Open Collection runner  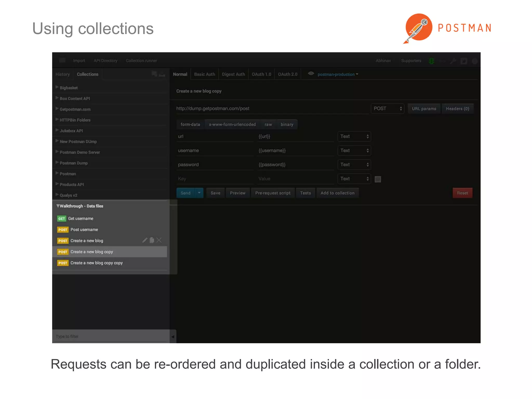(x=141, y=61)
